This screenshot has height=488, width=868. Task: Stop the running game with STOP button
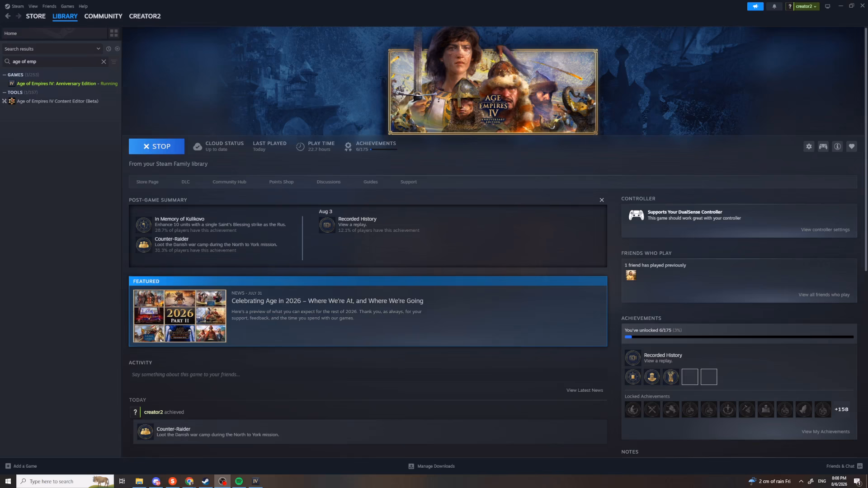(x=156, y=146)
